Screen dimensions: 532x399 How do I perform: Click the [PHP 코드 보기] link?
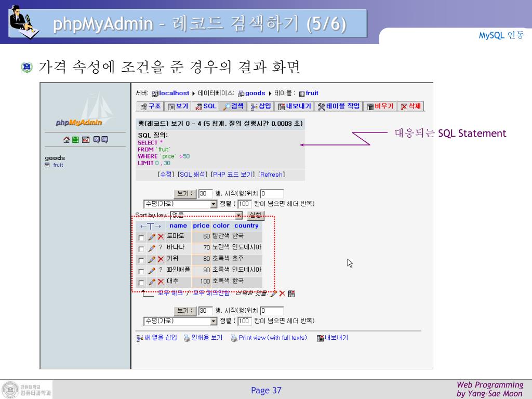pyautogui.click(x=232, y=175)
